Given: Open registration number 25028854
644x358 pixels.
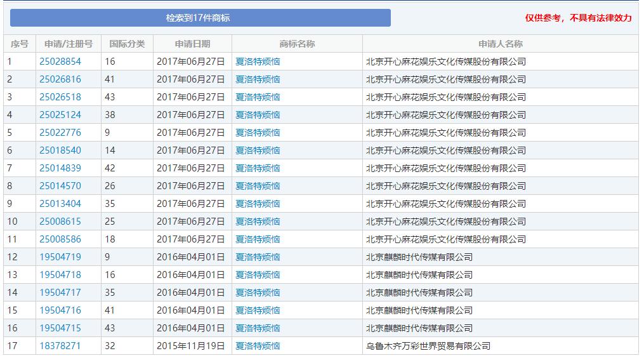Looking at the screenshot, I should (x=60, y=62).
